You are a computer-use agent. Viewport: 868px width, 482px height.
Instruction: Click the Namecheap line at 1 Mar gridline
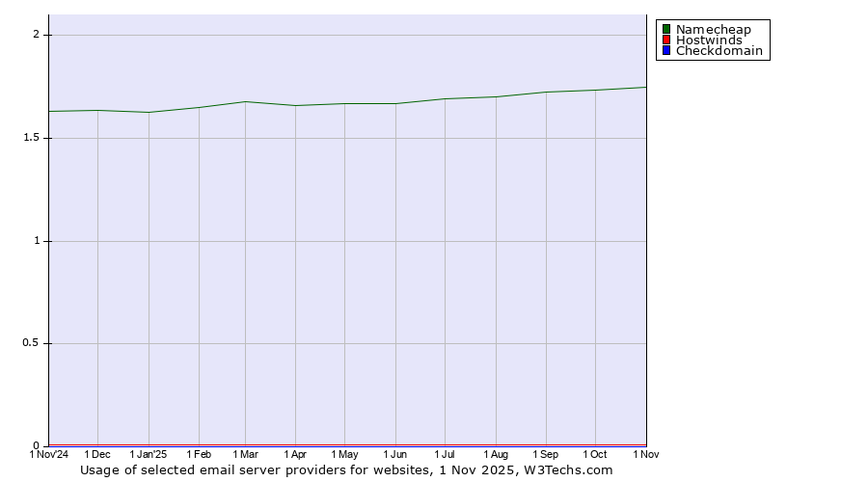[245, 101]
